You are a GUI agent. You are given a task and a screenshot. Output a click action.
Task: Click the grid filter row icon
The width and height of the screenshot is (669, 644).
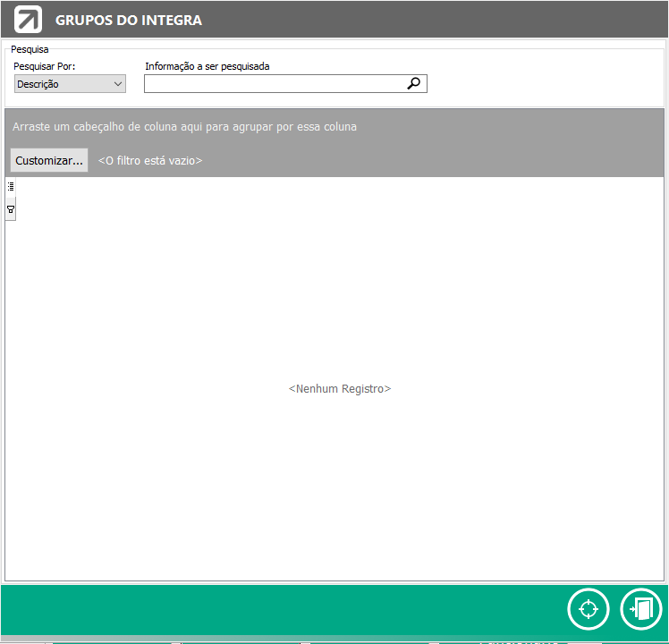click(11, 209)
